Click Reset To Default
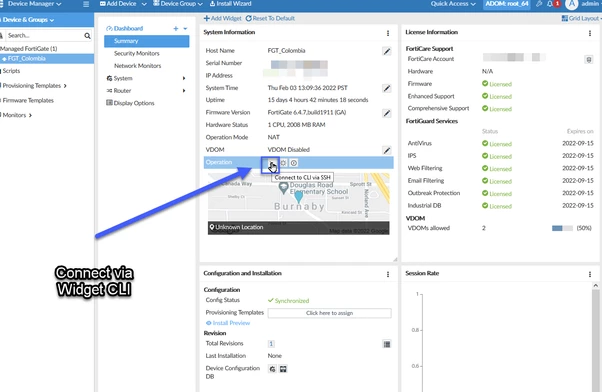 click(270, 18)
